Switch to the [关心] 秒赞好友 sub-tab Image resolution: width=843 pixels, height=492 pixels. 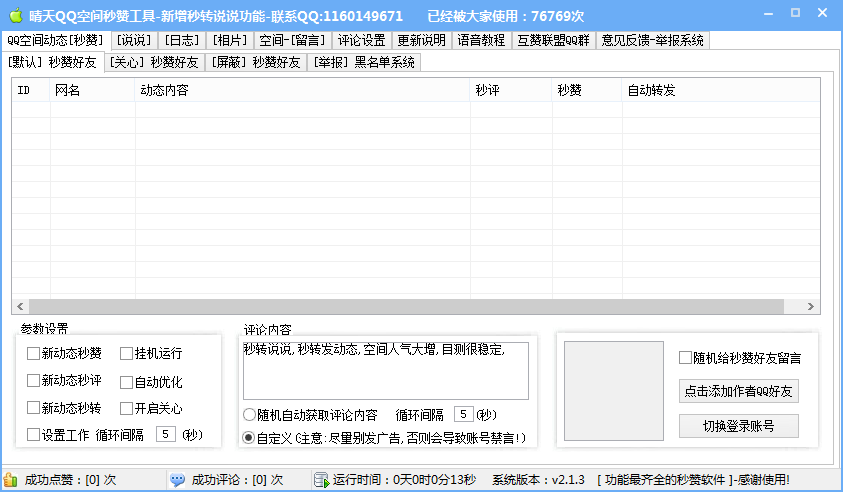(155, 62)
